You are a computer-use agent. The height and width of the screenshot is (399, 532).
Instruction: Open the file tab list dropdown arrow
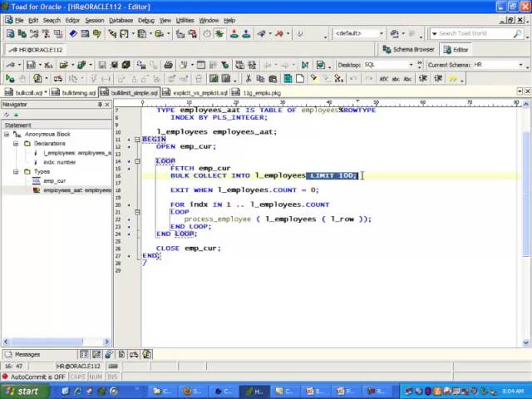(520, 91)
